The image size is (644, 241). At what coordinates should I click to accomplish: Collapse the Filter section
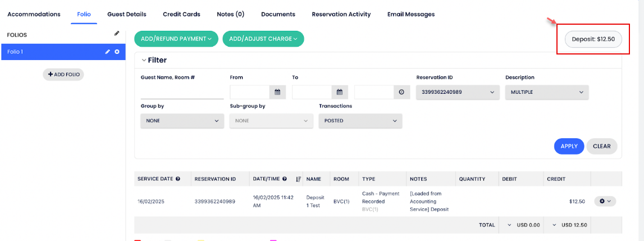click(144, 60)
